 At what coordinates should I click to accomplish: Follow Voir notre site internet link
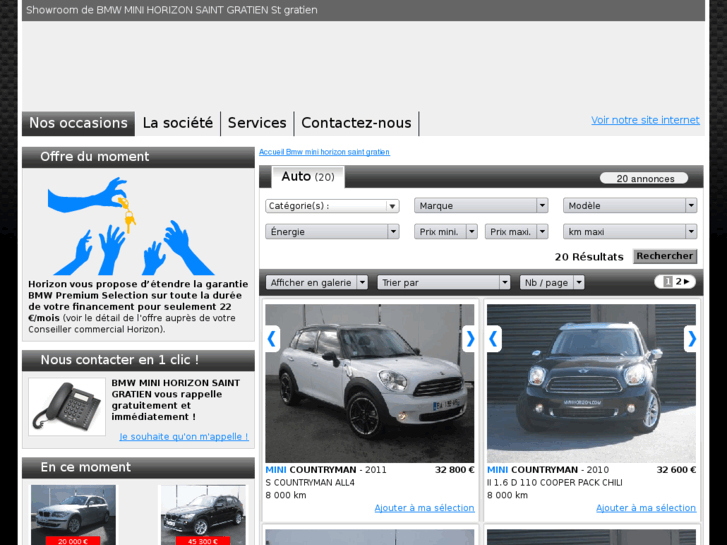645,120
